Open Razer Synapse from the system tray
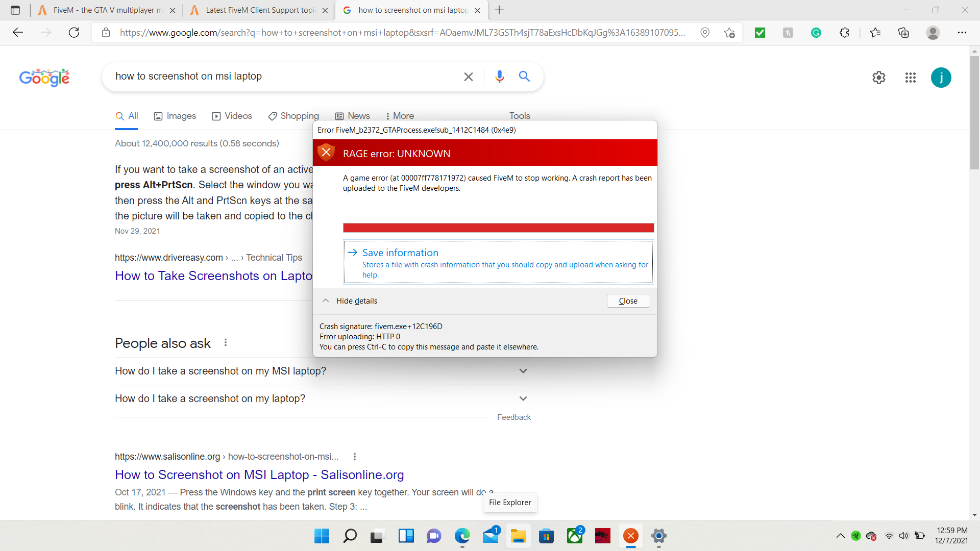980x551 pixels. pyautogui.click(x=856, y=536)
